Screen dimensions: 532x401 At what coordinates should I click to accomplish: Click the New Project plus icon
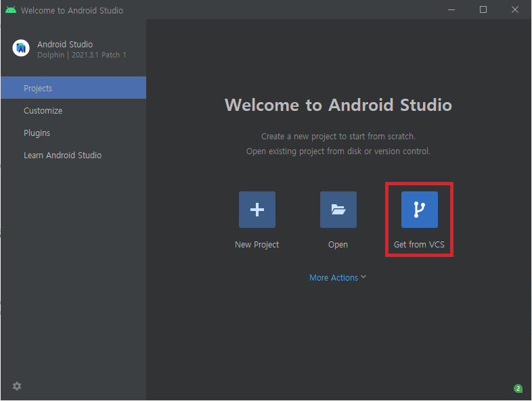257,210
